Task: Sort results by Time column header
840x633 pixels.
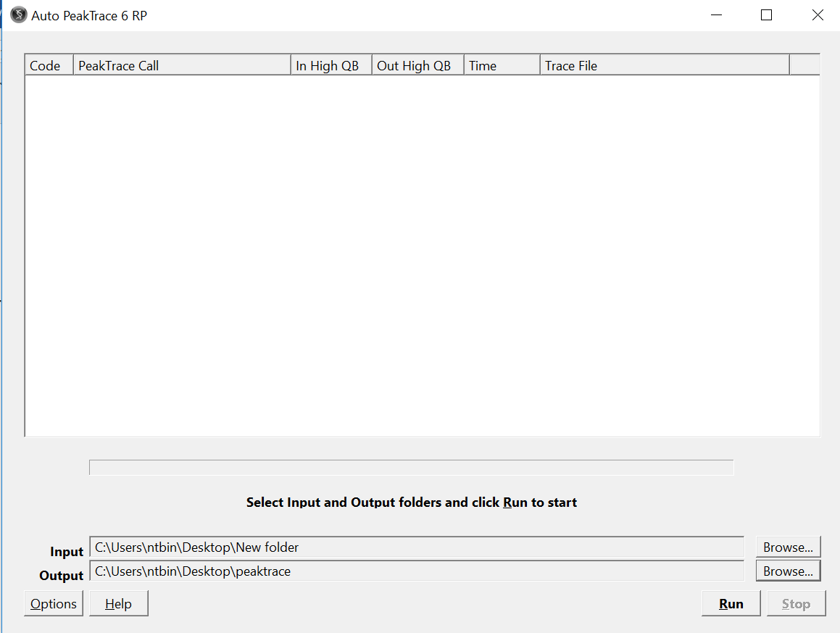Action: (x=502, y=65)
